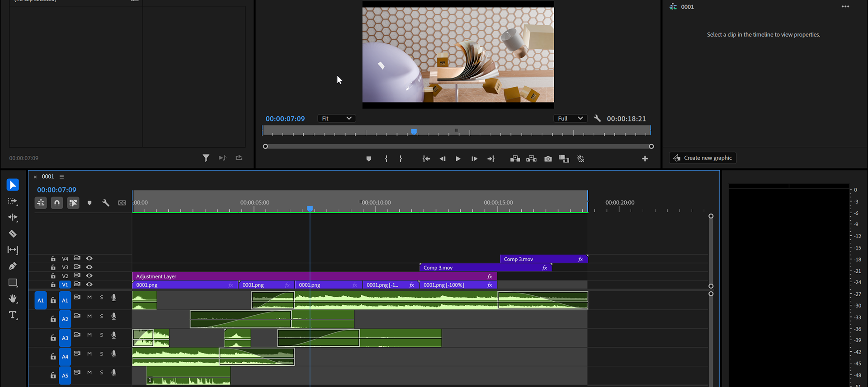Click the Extract button
The width and height of the screenshot is (868, 387).
(x=532, y=159)
